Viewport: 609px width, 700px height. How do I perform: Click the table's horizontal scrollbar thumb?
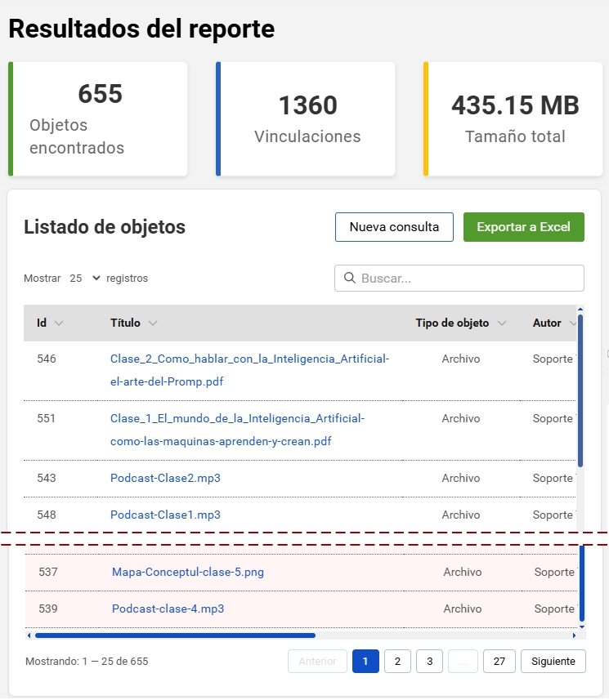(175, 635)
